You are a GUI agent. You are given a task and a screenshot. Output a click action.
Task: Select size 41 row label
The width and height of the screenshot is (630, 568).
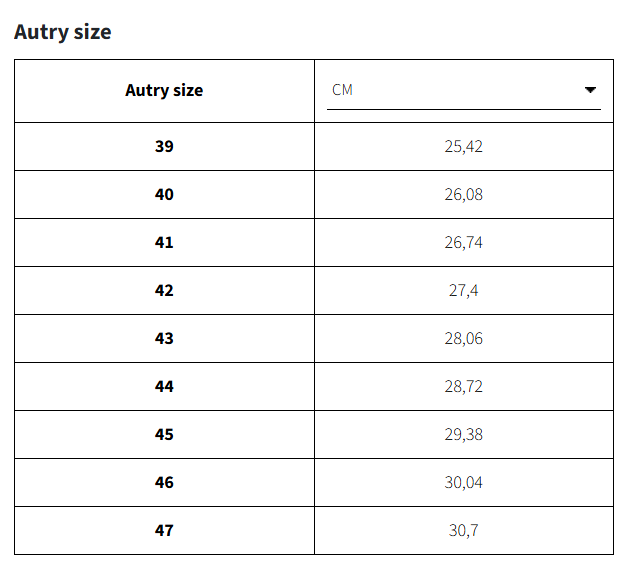(164, 242)
